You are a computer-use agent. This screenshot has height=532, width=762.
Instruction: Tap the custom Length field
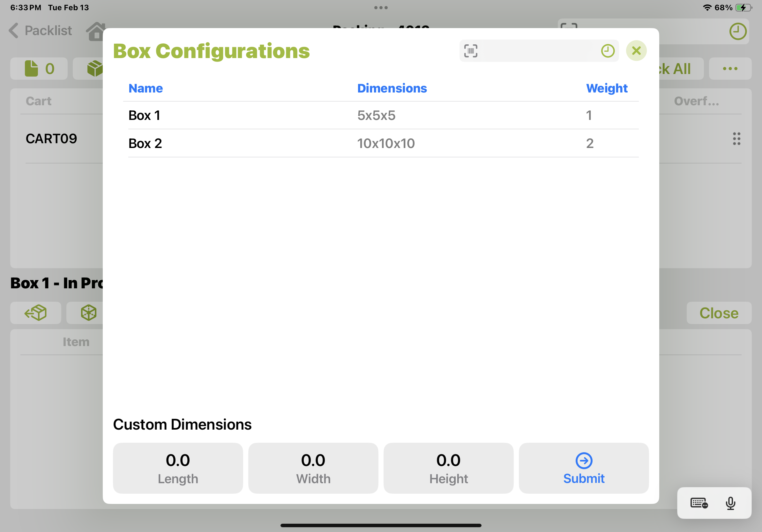tap(178, 468)
